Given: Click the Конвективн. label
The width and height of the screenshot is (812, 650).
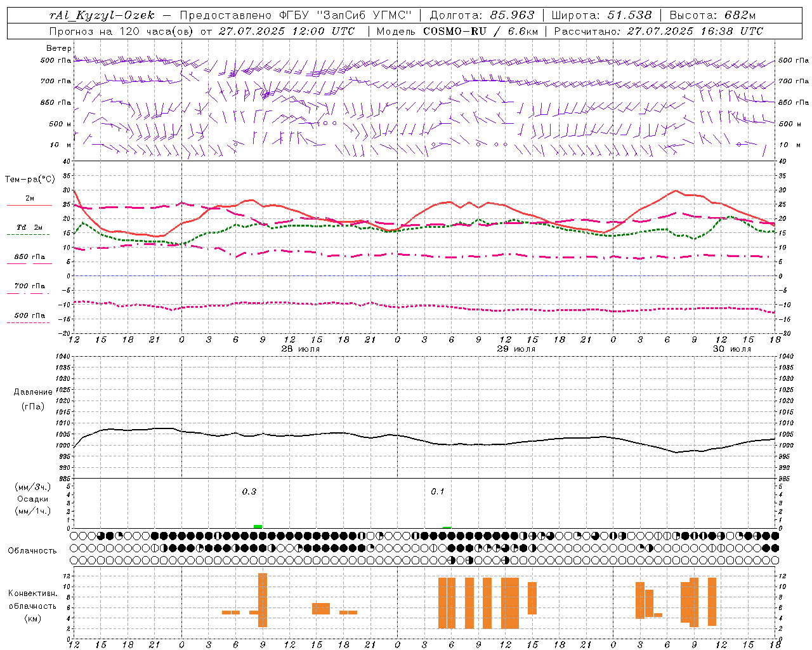Looking at the screenshot, I should coord(32,594).
